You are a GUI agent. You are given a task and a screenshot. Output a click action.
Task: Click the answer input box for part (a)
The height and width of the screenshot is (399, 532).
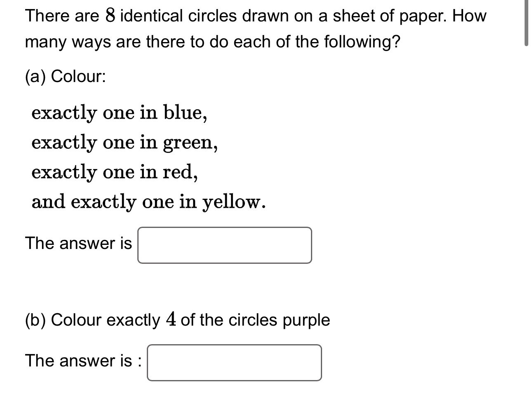click(225, 245)
